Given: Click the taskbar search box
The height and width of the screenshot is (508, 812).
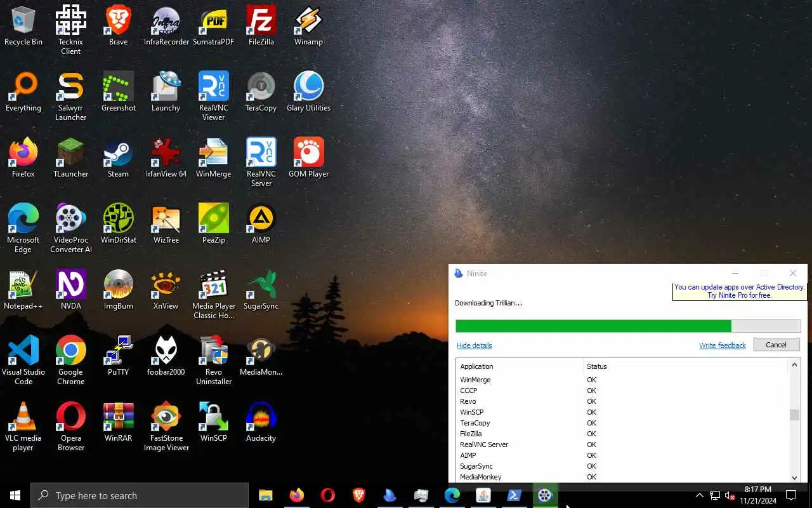Looking at the screenshot, I should tap(140, 495).
